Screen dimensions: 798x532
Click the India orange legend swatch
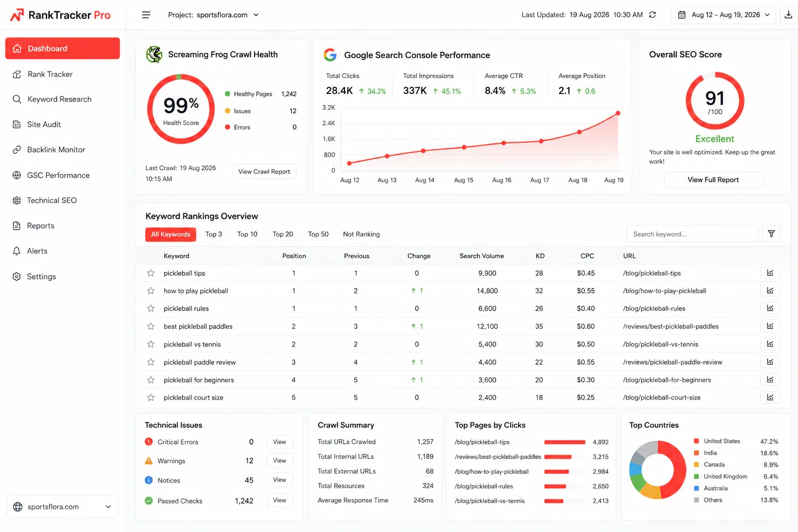696,453
